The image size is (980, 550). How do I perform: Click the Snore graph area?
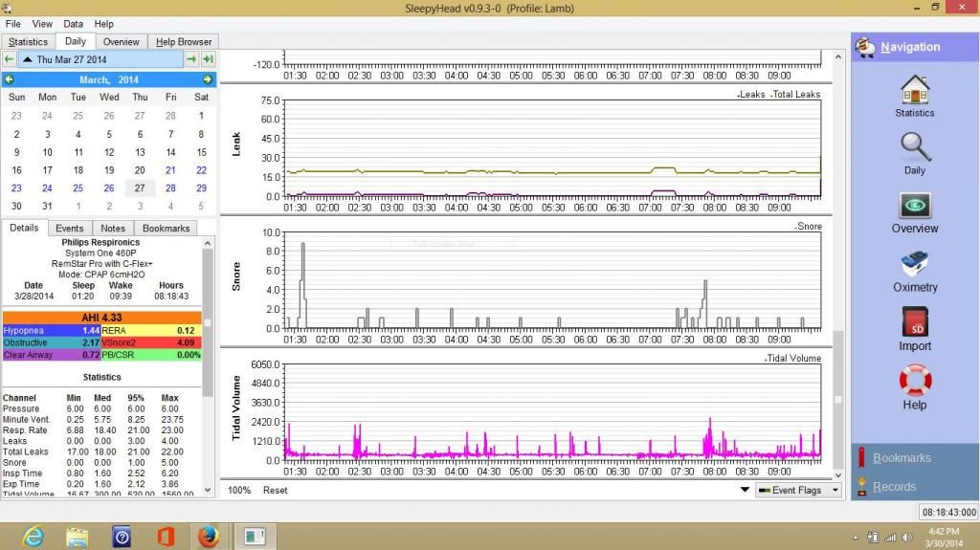(x=552, y=280)
